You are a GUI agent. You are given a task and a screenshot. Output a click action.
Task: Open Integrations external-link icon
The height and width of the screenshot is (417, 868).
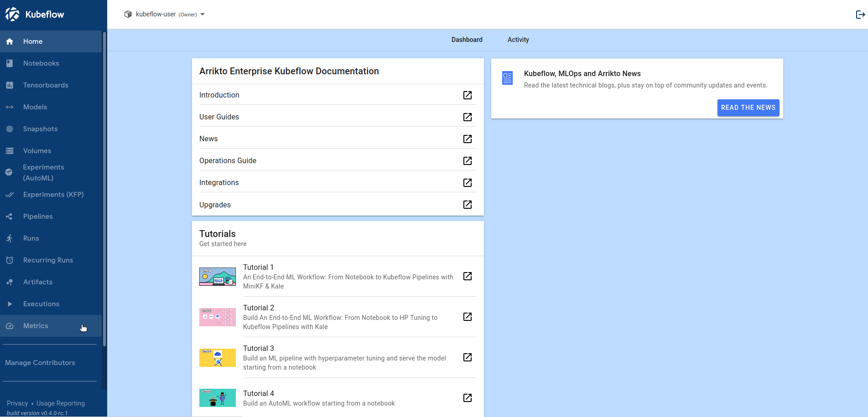pyautogui.click(x=468, y=183)
